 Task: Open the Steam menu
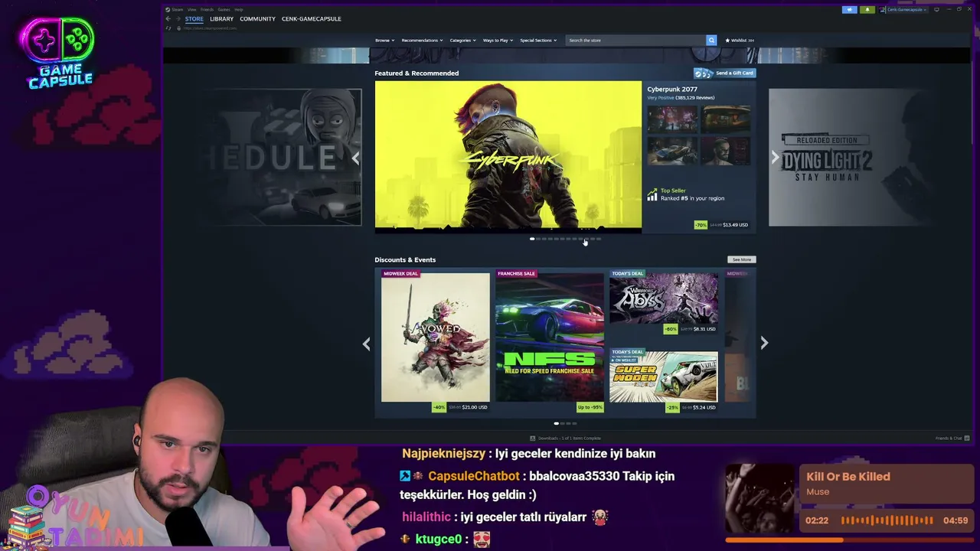(x=175, y=9)
